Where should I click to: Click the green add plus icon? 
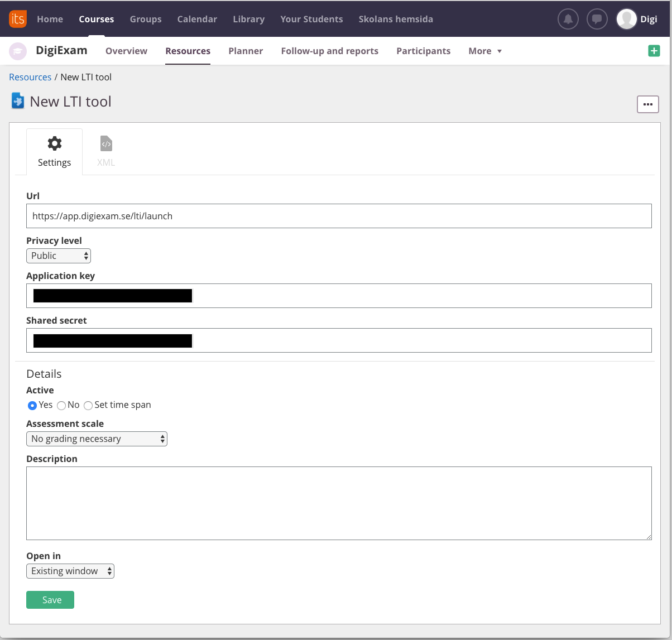tap(654, 51)
